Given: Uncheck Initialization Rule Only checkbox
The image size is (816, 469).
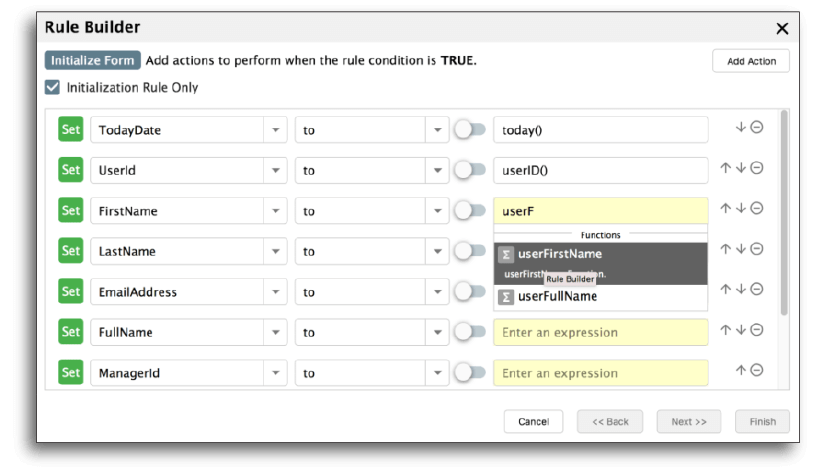Looking at the screenshot, I should 53,87.
